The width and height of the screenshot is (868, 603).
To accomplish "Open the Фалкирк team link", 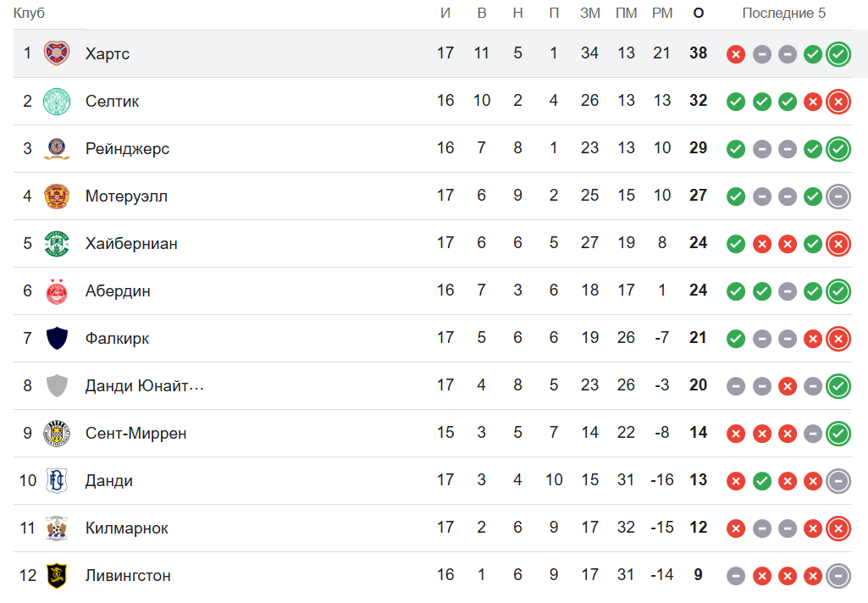I will 117,338.
